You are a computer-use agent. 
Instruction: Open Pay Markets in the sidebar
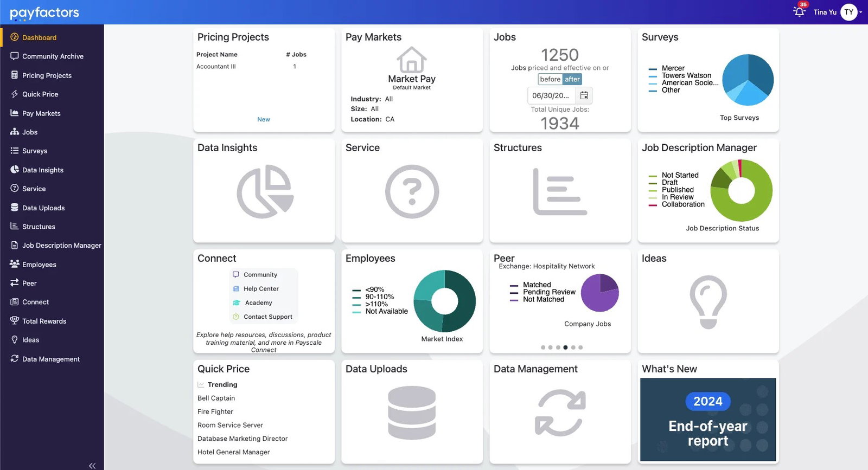[x=52, y=113]
